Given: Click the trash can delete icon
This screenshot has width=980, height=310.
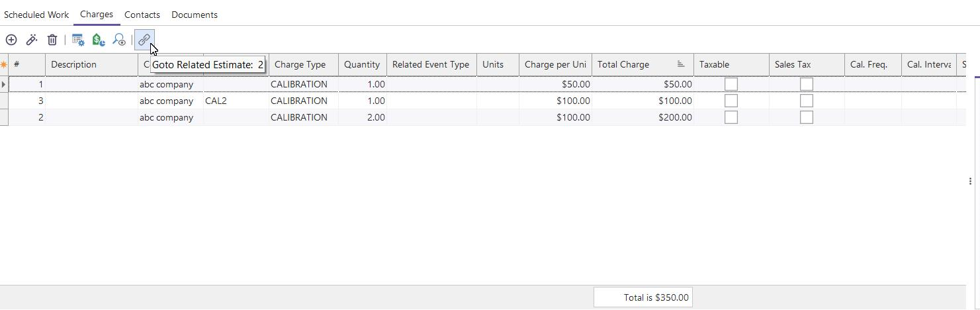Looking at the screenshot, I should click(x=52, y=40).
